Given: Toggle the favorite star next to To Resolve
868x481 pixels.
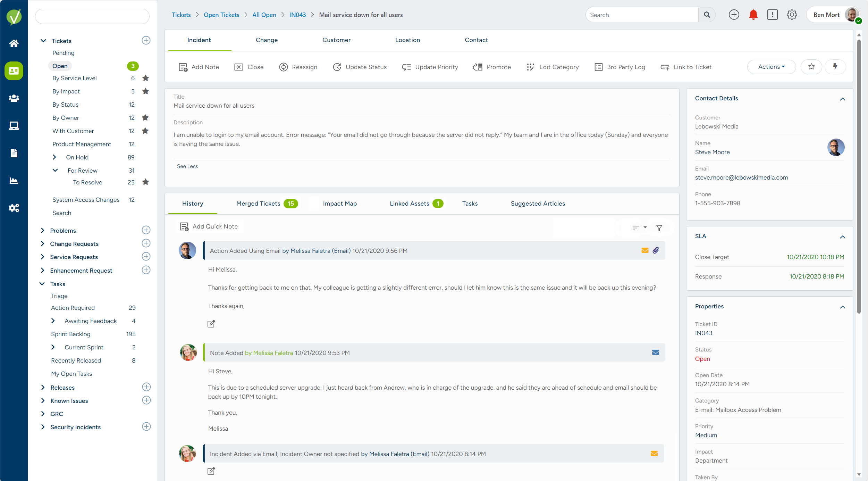Looking at the screenshot, I should tap(145, 182).
